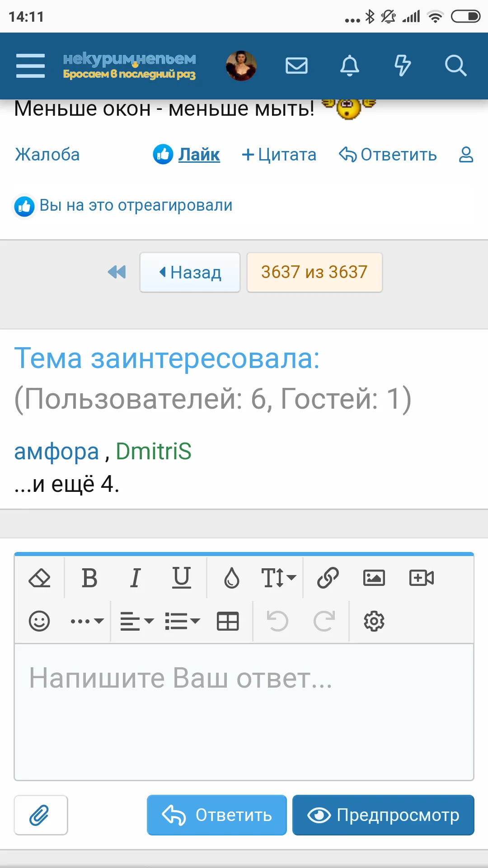The height and width of the screenshot is (868, 488).
Task: Open the некуримнепьем forum logo link
Action: coord(129,66)
